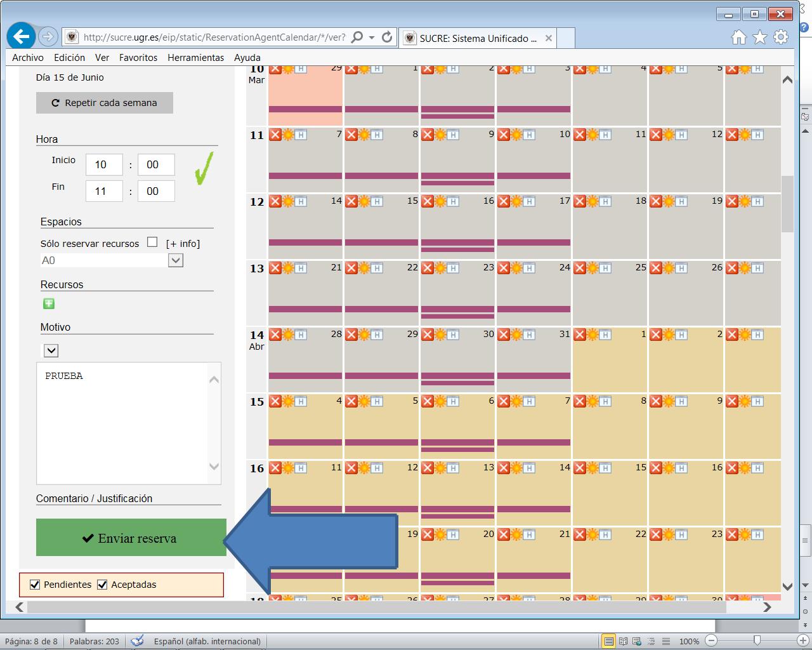Click the browser back arrow button
The height and width of the screenshot is (650, 812).
(x=22, y=37)
